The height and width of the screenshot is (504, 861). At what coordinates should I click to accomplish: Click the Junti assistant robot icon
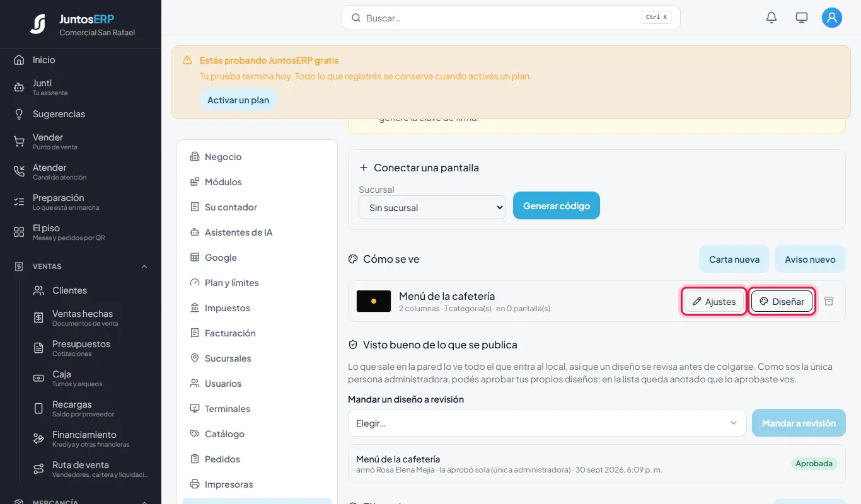pos(19,88)
